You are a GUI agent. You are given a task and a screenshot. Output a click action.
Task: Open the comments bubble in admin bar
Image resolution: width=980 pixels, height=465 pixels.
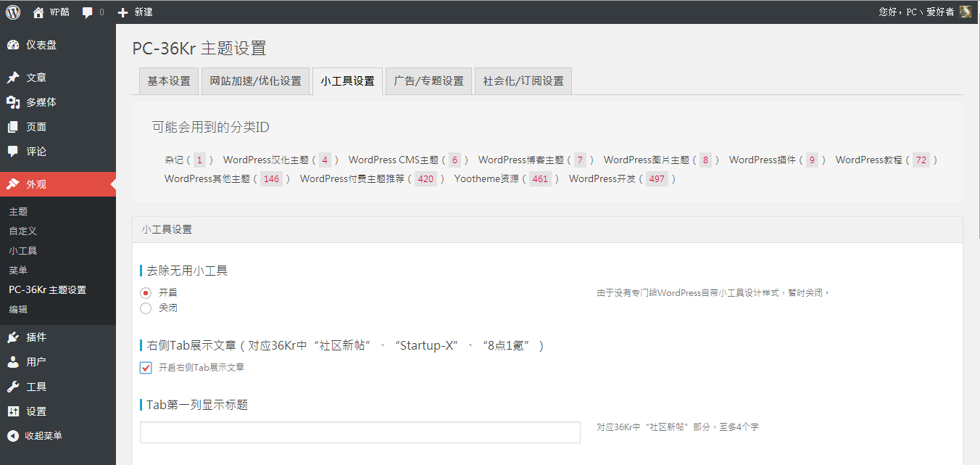[88, 12]
